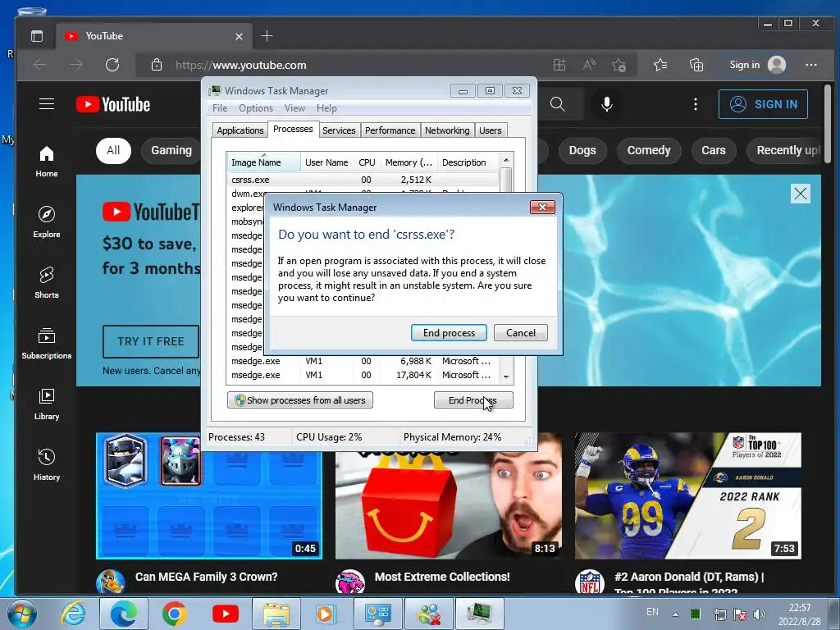Open Task Manager Help menu
Screen dimensions: 840x630
coord(326,108)
